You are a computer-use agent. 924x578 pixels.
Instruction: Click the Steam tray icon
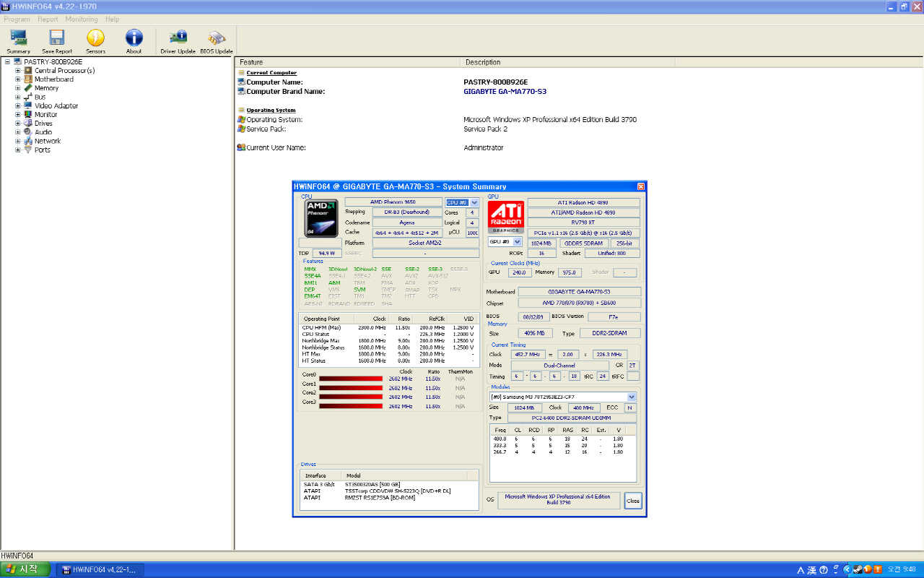[x=857, y=569]
